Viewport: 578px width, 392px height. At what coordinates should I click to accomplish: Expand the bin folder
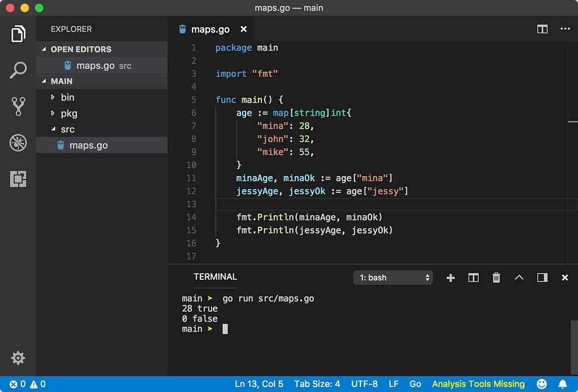click(102, 97)
